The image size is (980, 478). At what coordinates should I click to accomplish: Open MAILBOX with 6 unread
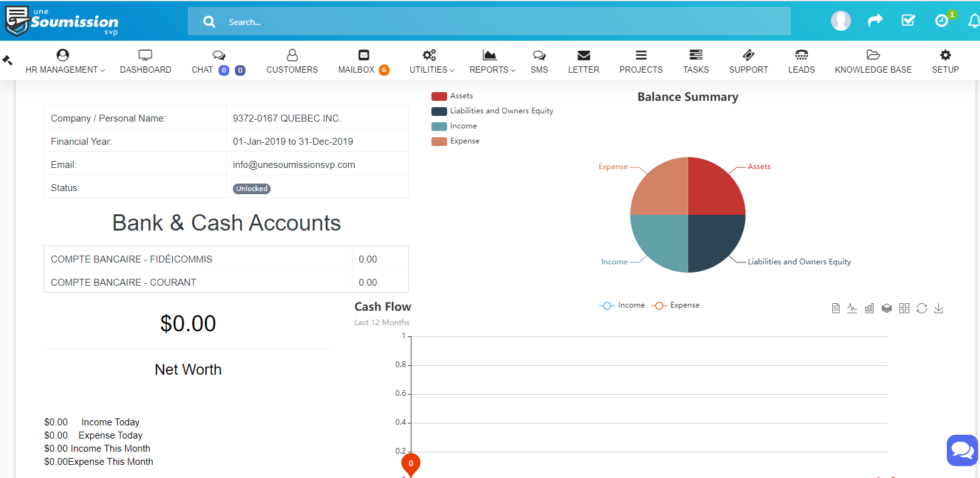pyautogui.click(x=364, y=70)
